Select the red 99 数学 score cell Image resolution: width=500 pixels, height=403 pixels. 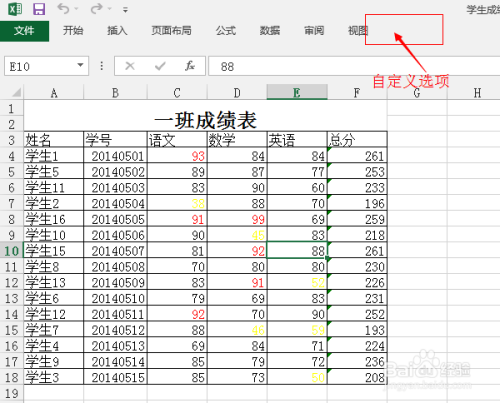pos(237,219)
